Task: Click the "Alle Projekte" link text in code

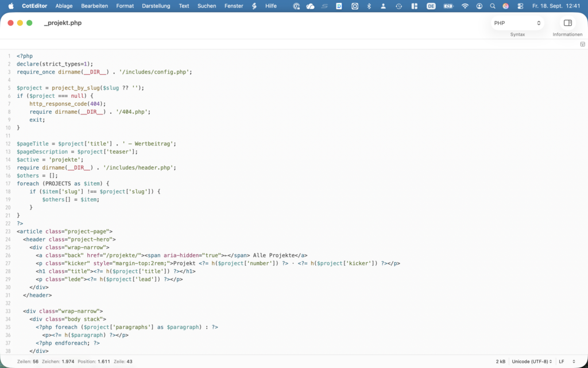Action: [x=274, y=256]
